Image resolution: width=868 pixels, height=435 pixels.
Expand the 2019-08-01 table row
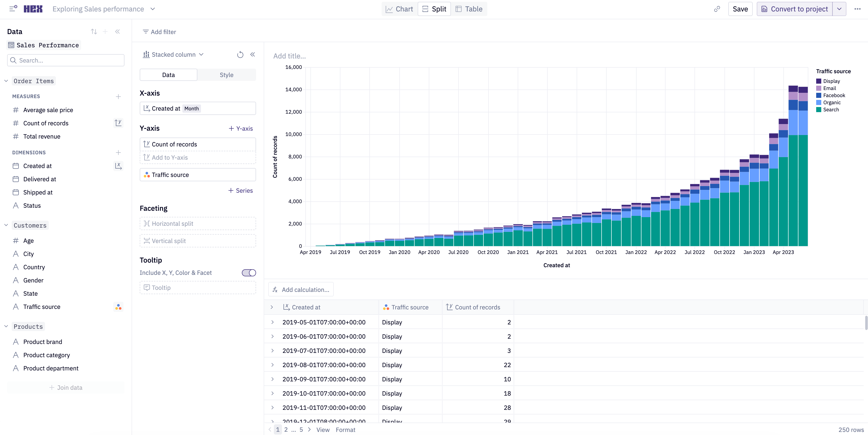click(272, 365)
